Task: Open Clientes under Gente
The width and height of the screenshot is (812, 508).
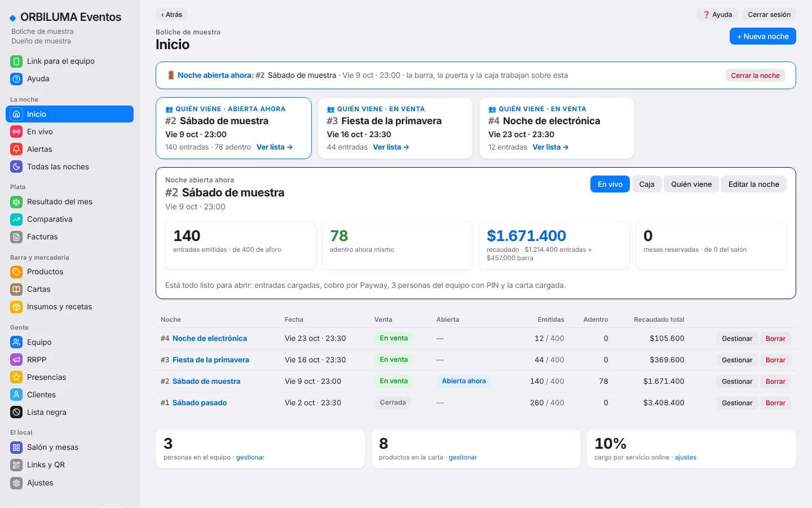Action: tap(69, 395)
